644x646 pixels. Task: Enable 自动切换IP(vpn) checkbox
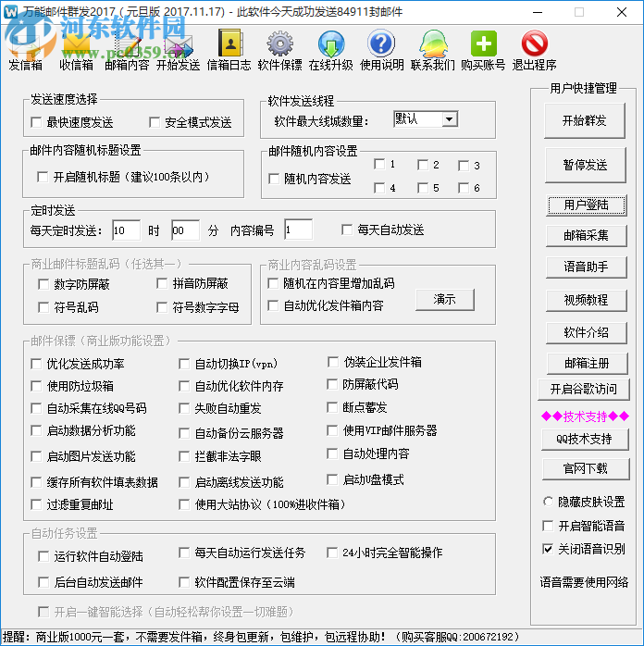pyautogui.click(x=184, y=364)
